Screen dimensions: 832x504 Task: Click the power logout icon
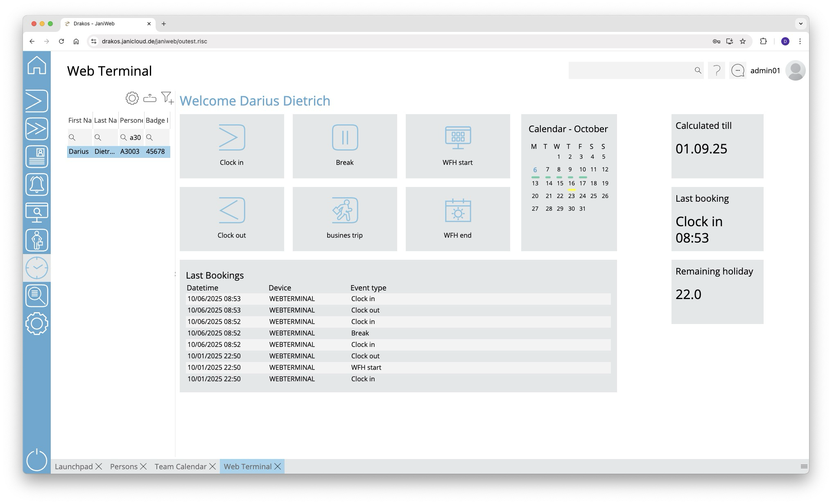tap(37, 460)
